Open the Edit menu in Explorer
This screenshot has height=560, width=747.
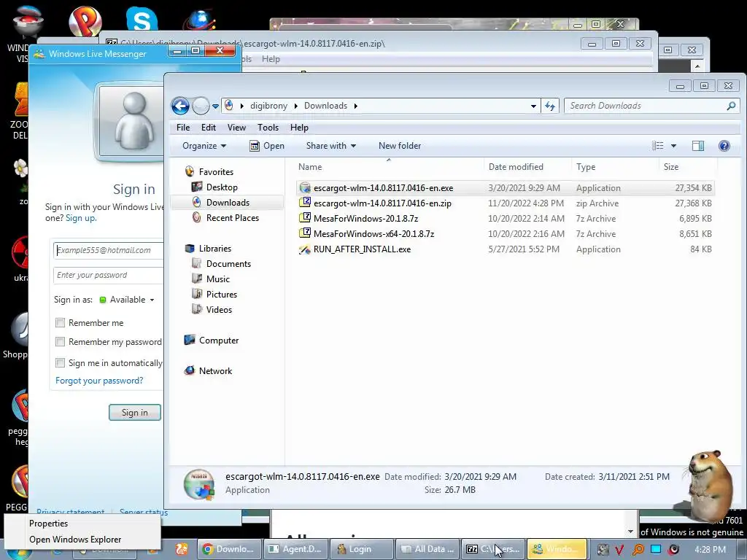[x=208, y=128]
